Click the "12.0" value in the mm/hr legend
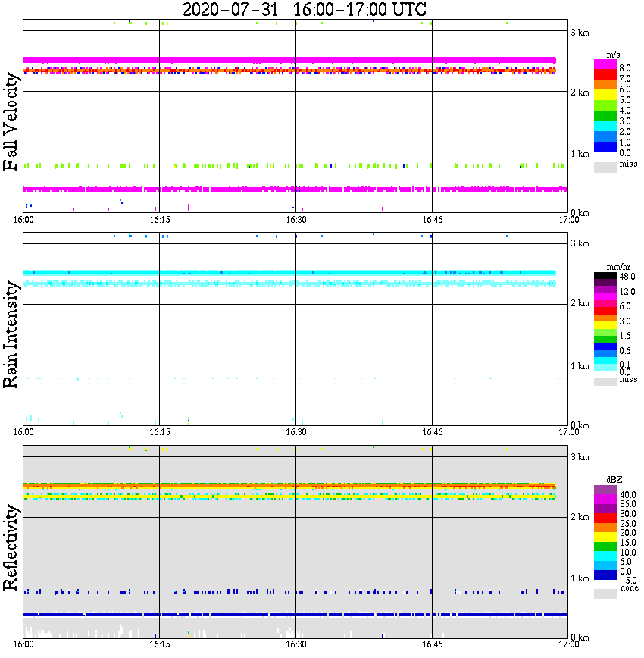644x658 pixels. [x=627, y=292]
